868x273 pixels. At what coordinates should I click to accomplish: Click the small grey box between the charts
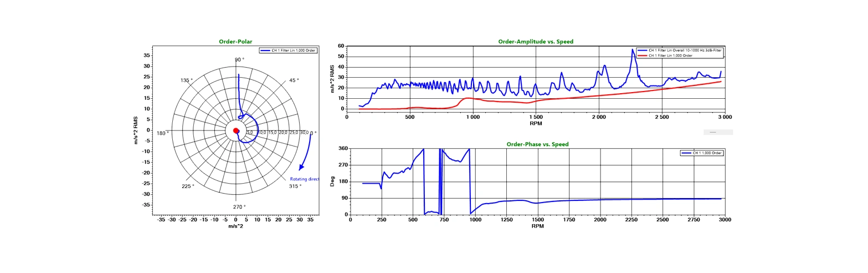point(718,132)
